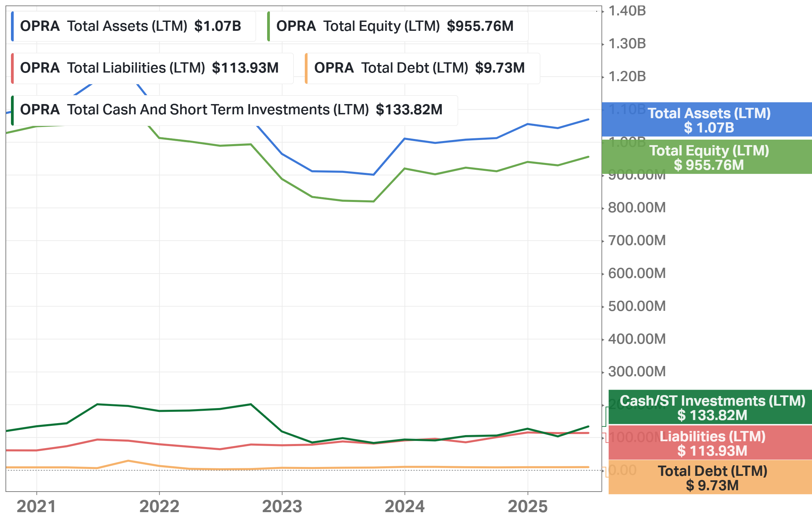Click the 500.00M y-axis label
This screenshot has width=812, height=520.
pyautogui.click(x=637, y=306)
